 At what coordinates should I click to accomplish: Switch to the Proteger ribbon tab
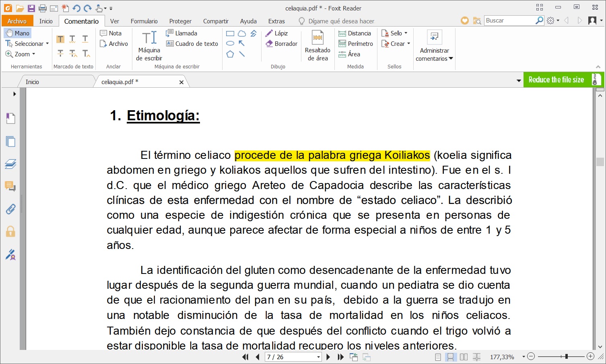(180, 21)
